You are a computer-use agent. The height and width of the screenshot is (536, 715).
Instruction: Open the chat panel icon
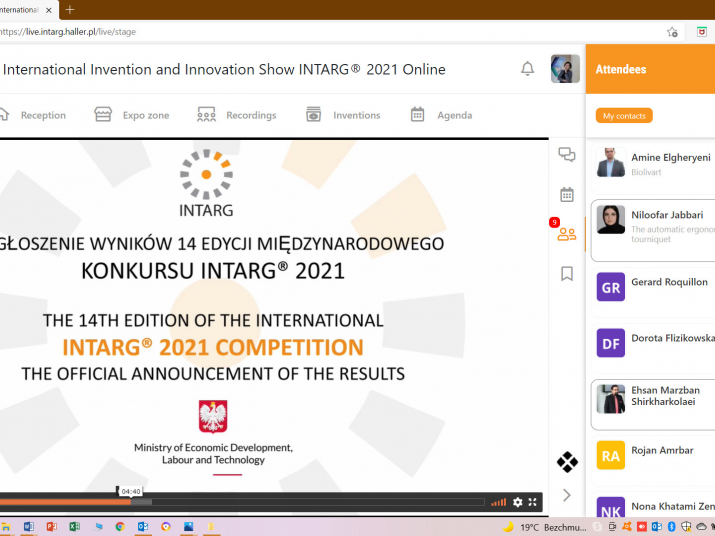(x=567, y=154)
